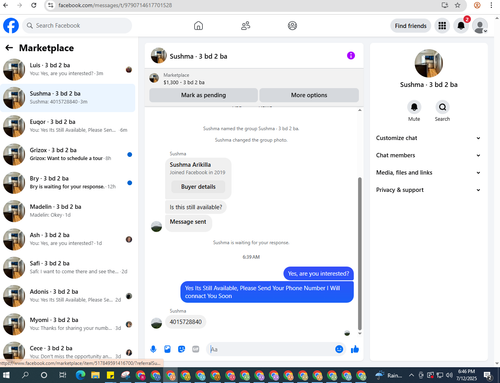This screenshot has height=383, width=500.
Task: Record a voice clip with microphone icon
Action: click(x=153, y=349)
